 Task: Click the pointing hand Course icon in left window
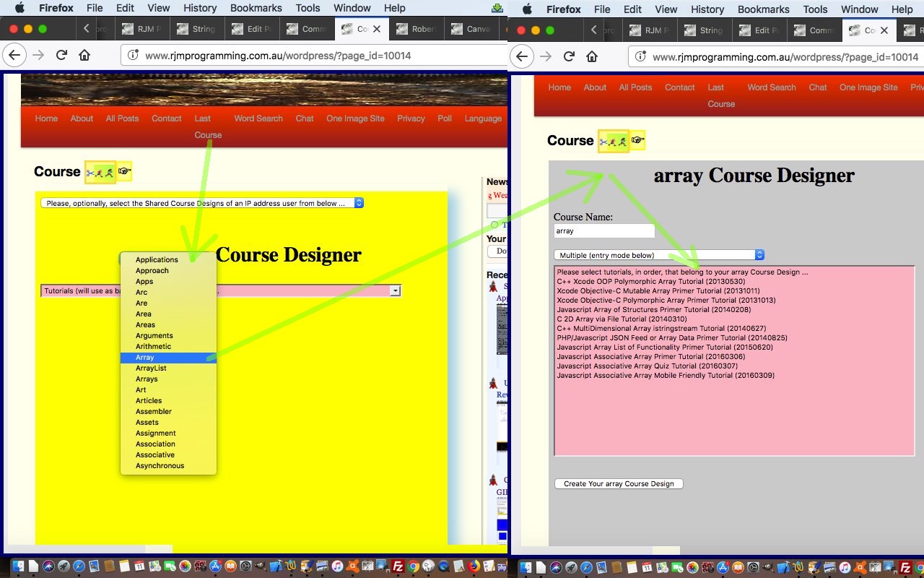coord(124,172)
